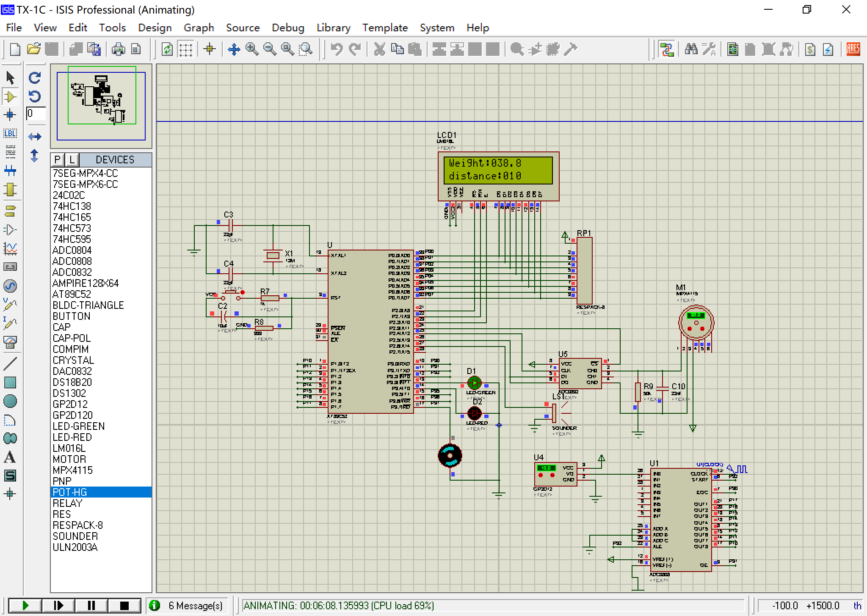
Task: Click the Zoom to Area icon
Action: tap(306, 49)
